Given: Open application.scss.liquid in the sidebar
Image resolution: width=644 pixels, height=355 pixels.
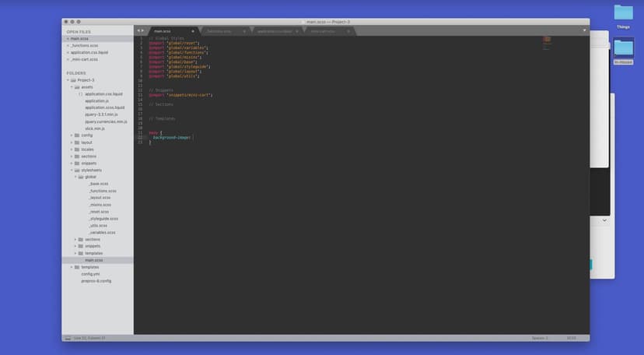Looking at the screenshot, I should (x=105, y=107).
